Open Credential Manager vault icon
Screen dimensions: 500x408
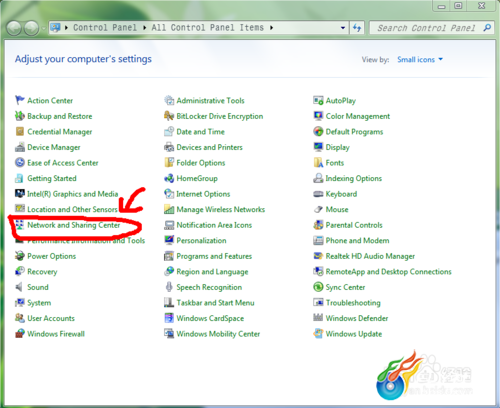click(x=20, y=131)
